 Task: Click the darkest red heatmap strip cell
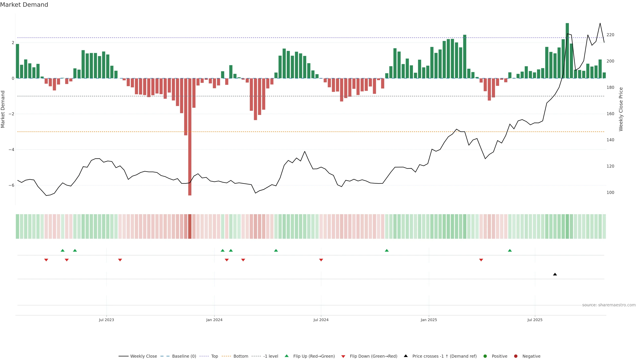(x=190, y=226)
